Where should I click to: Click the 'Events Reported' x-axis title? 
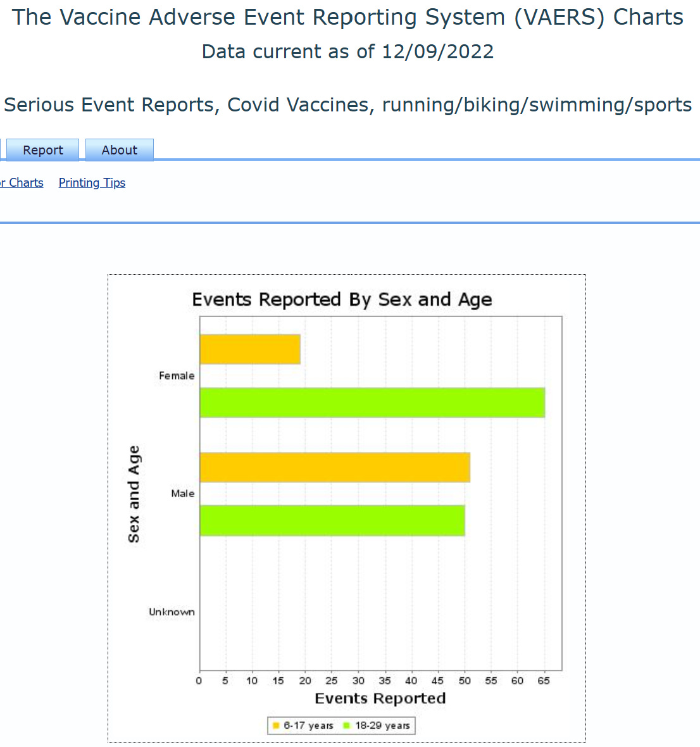pos(380,698)
